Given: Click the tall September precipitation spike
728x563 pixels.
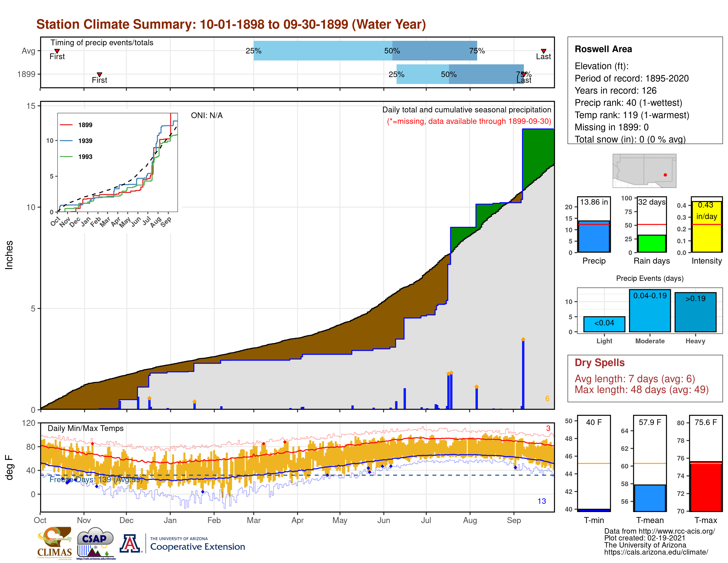Looking at the screenshot, I should tap(523, 374).
